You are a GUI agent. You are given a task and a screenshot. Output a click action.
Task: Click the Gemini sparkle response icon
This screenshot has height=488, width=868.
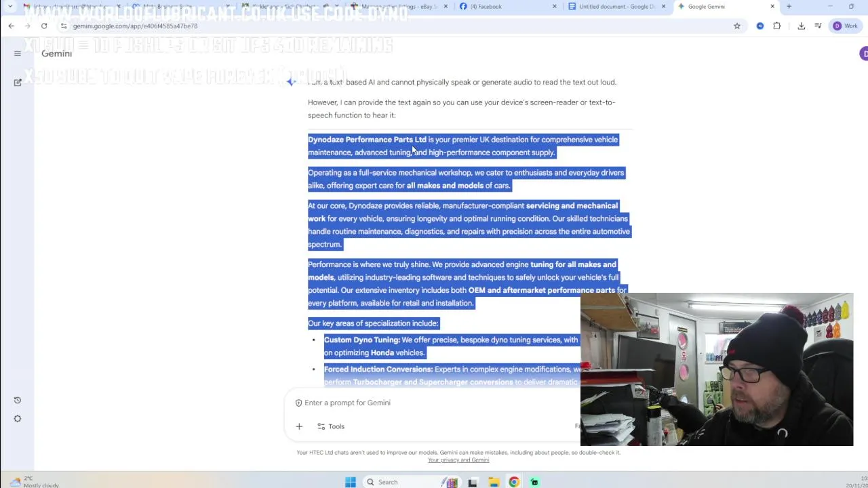(291, 81)
